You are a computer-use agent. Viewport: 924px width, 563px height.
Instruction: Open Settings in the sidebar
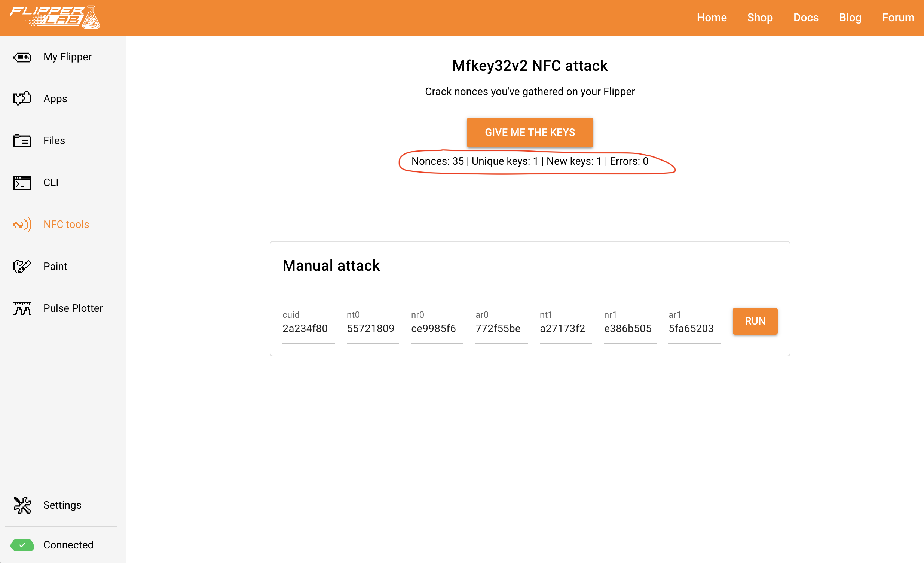pos(63,505)
